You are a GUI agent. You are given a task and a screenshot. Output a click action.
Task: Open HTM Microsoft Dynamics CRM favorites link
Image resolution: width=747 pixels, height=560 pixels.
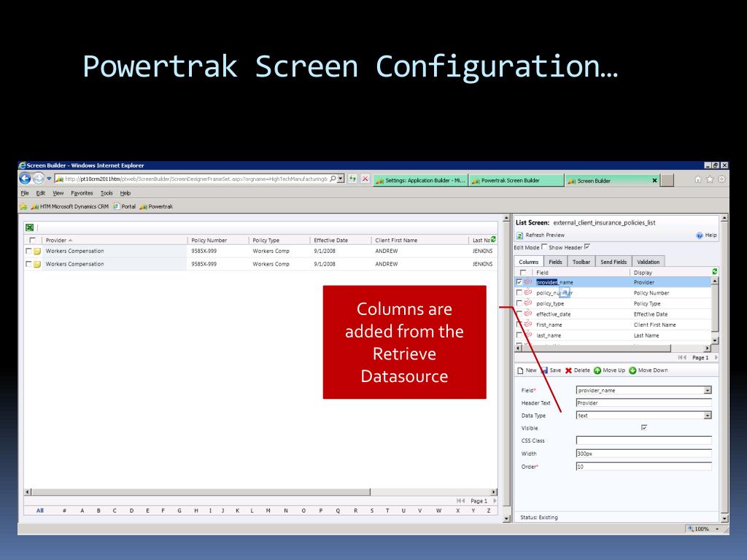pos(70,206)
